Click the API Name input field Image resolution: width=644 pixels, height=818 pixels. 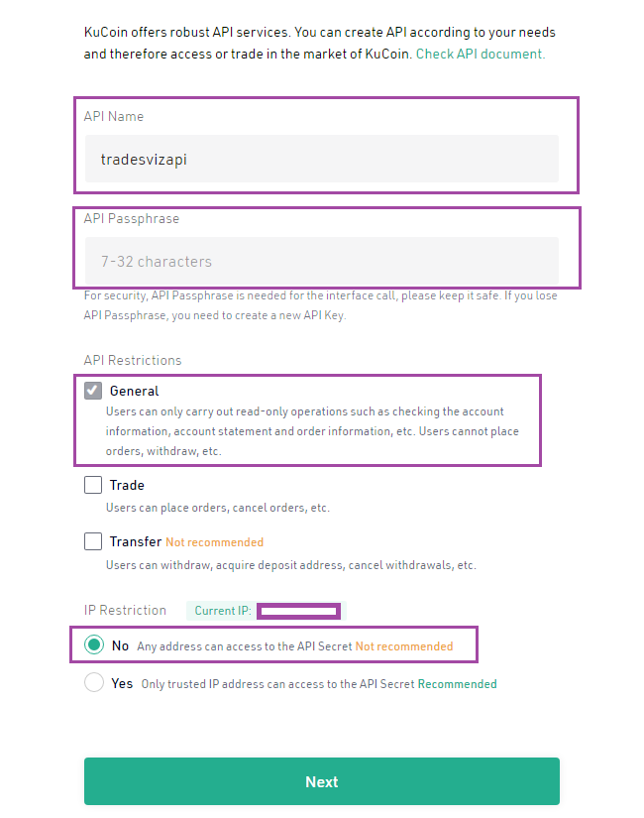click(322, 159)
